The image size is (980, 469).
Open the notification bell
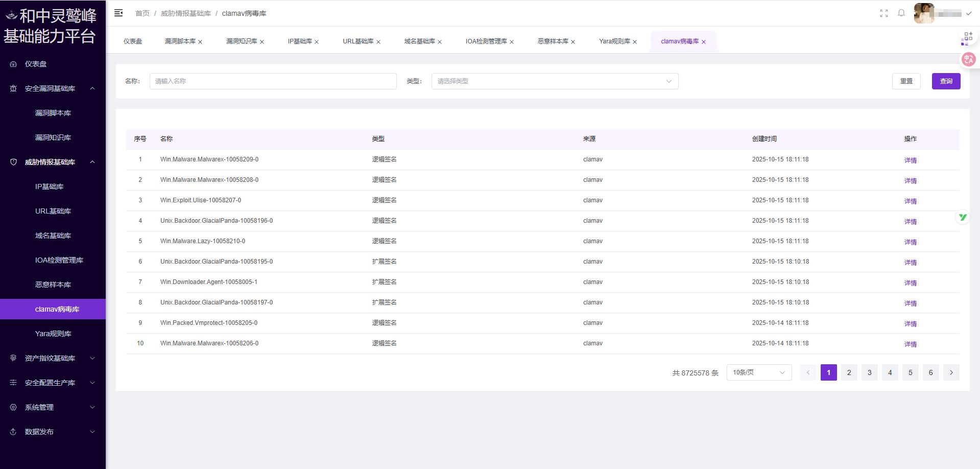pos(901,13)
